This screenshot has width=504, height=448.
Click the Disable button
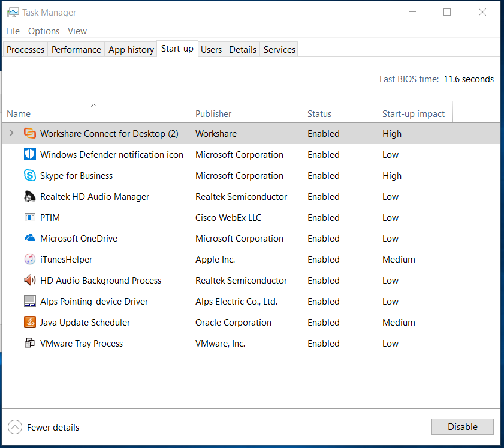(x=463, y=427)
